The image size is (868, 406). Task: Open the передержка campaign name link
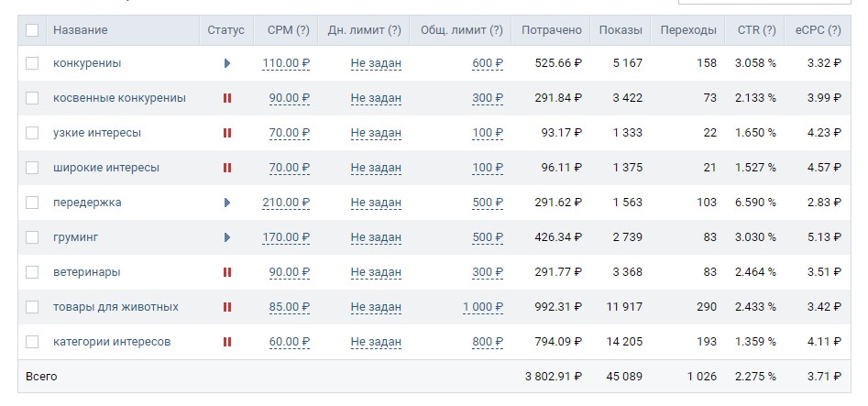(87, 203)
